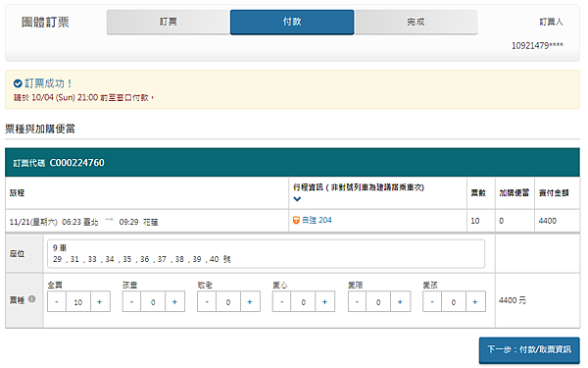588x368 pixels.
Task: Increase 敬老 ticket count with plus
Action: click(x=250, y=301)
